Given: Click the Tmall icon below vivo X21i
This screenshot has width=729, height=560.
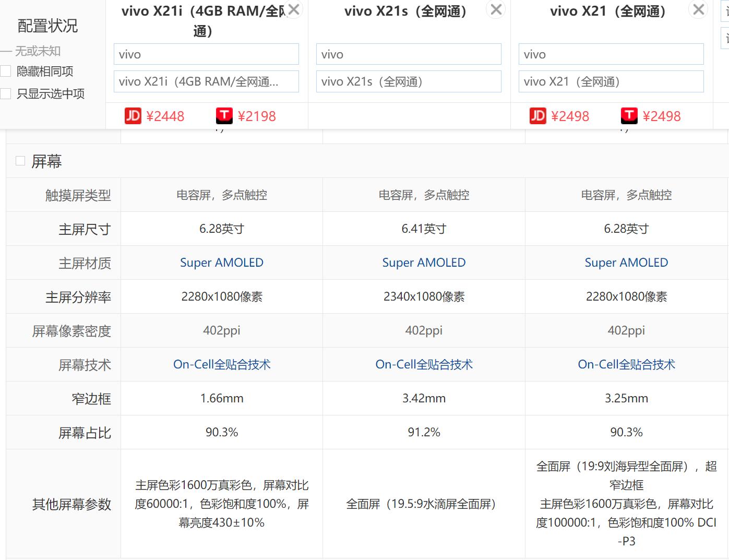Looking at the screenshot, I should click(x=224, y=116).
